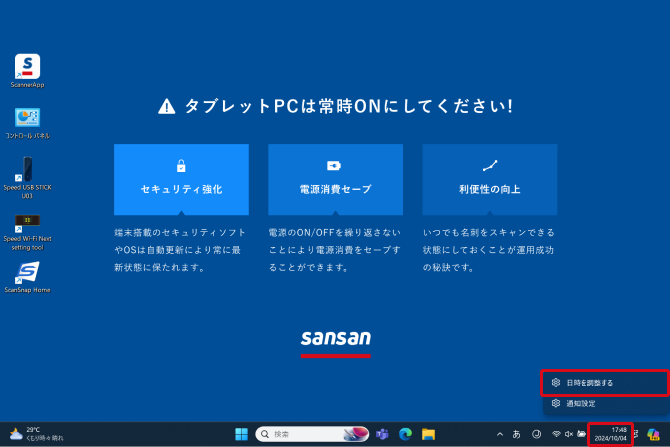Open File Explorer from the taskbar

[x=428, y=434]
